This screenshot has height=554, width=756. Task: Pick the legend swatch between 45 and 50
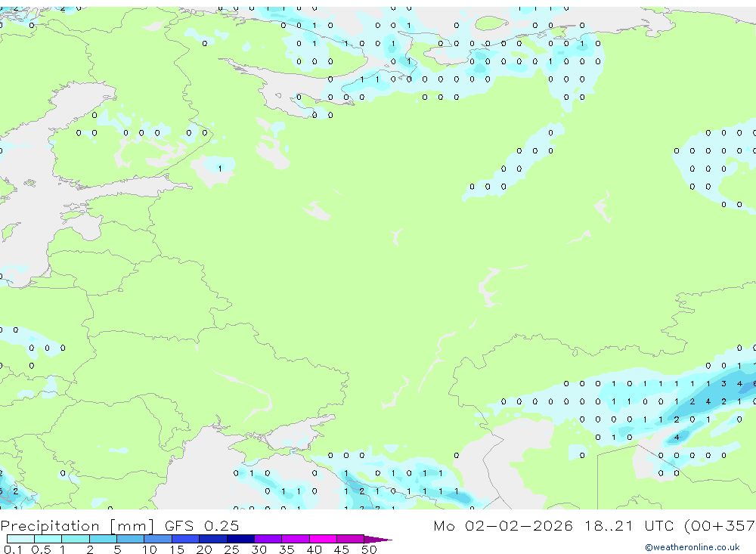351,539
